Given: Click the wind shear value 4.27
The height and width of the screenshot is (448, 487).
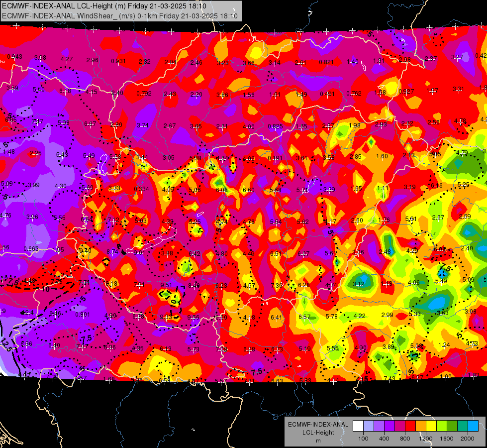Looking at the screenshot, I should (x=67, y=59).
